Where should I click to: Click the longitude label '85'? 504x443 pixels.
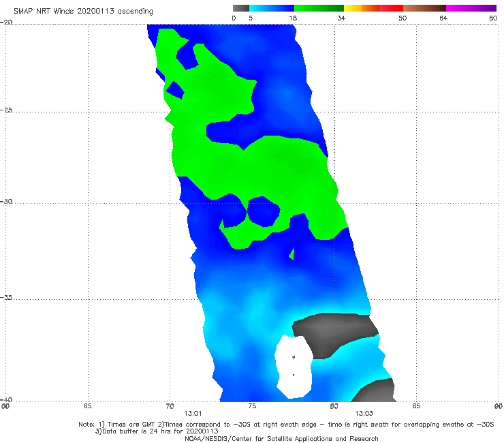click(416, 406)
